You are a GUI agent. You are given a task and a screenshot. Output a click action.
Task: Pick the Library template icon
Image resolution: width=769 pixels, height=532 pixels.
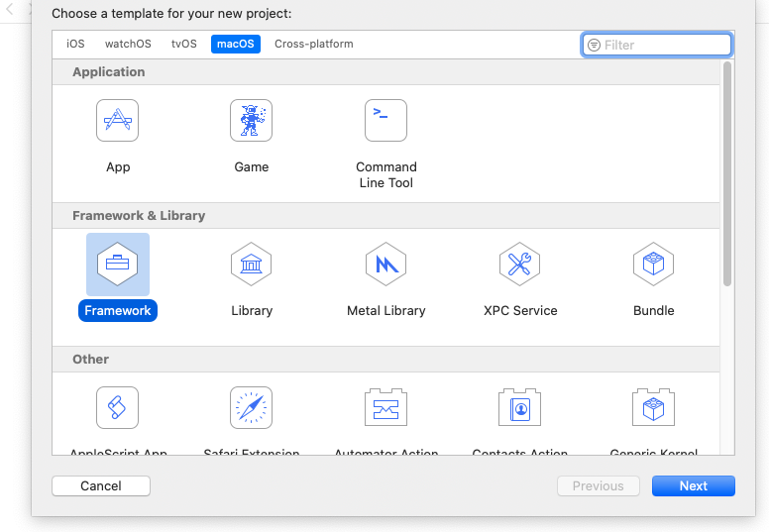point(251,264)
